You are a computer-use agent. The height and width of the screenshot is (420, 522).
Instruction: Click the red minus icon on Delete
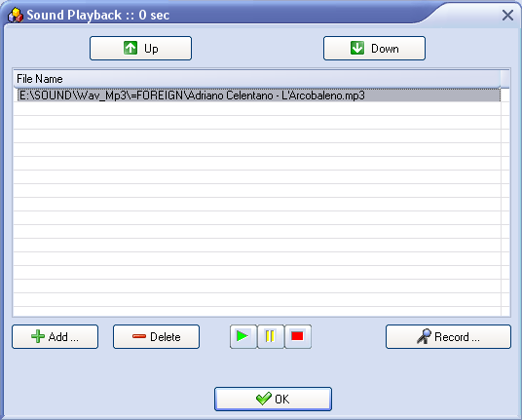[x=139, y=336]
